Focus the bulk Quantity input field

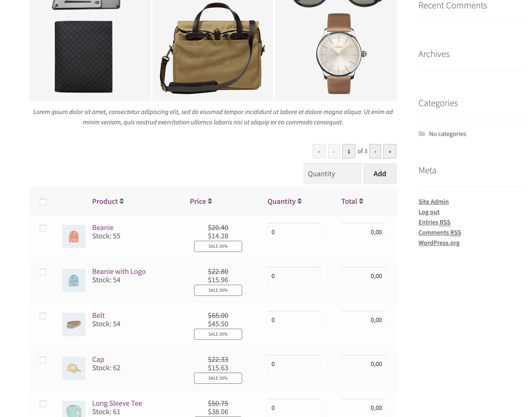(x=332, y=174)
